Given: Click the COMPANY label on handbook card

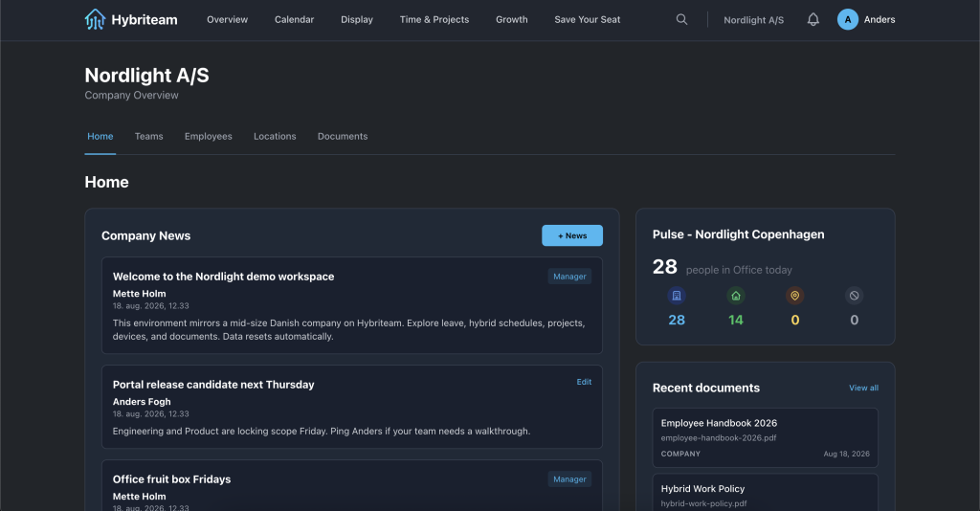Looking at the screenshot, I should tap(680, 455).
